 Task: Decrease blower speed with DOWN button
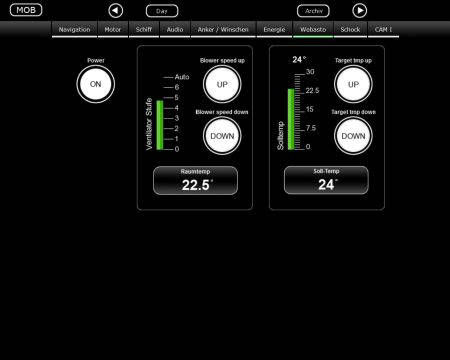[222, 136]
